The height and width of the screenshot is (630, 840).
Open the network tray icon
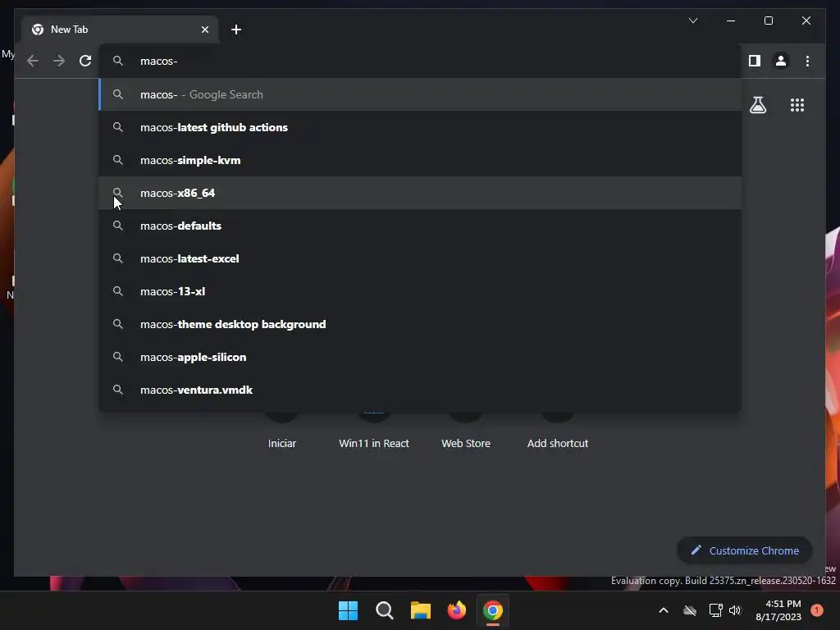click(715, 610)
